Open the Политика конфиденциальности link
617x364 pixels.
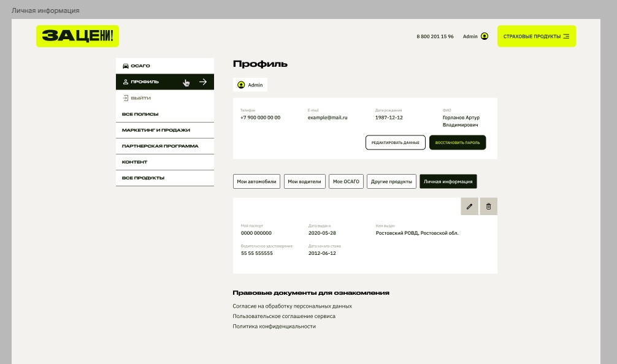(274, 326)
